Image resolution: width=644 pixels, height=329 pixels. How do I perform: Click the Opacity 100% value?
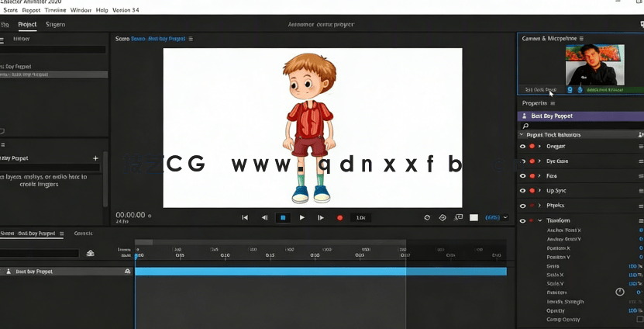[635, 310]
